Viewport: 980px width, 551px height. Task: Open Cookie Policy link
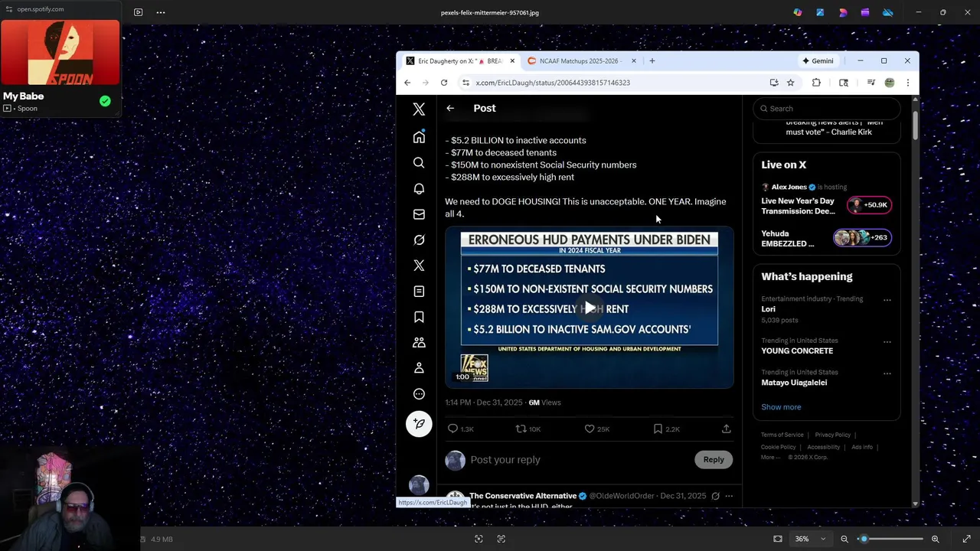[x=778, y=447]
